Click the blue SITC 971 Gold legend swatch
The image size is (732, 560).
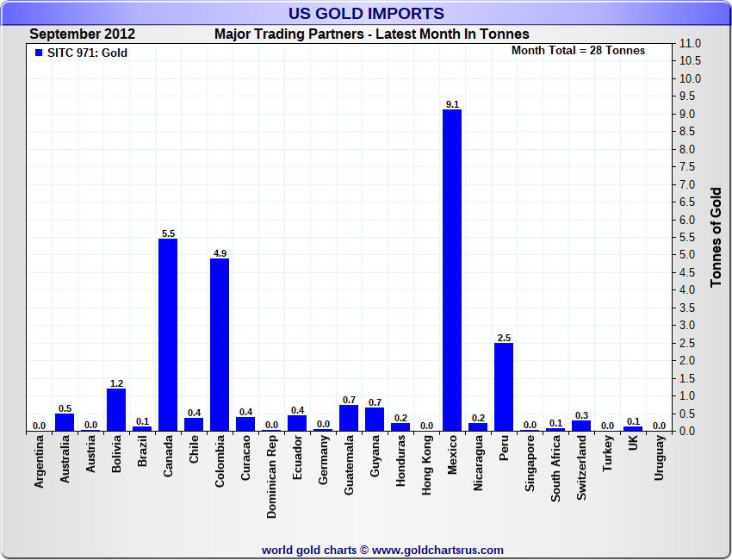(x=39, y=53)
